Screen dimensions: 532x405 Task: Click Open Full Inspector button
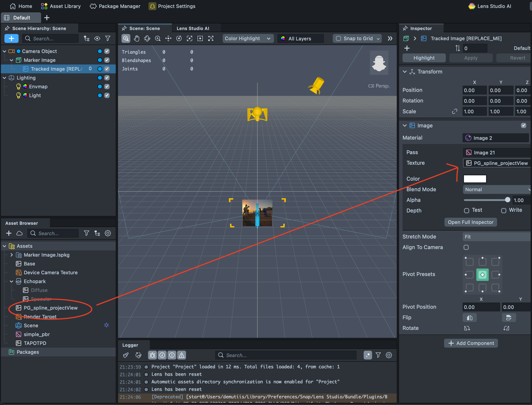pos(471,222)
